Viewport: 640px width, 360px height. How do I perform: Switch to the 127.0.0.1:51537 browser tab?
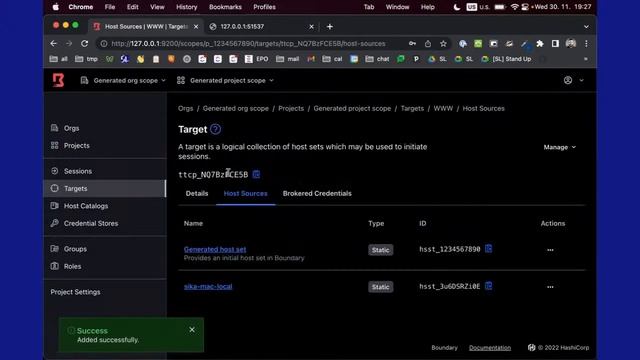[261, 27]
